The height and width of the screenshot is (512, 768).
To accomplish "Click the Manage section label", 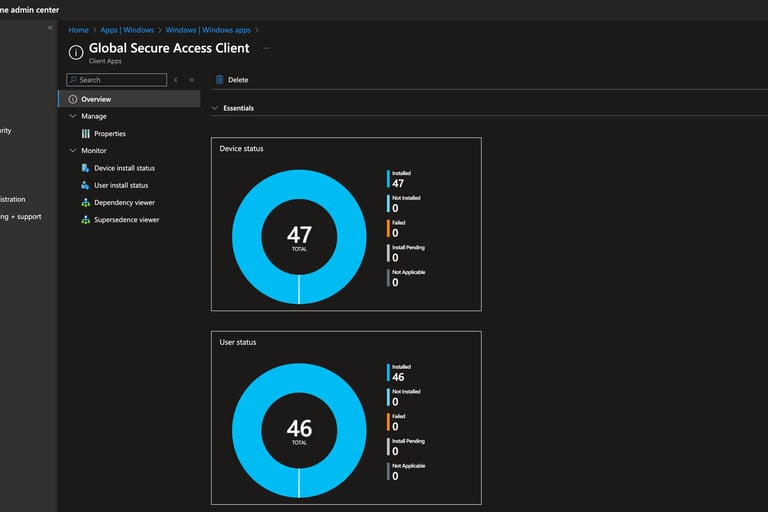I will (x=94, y=116).
